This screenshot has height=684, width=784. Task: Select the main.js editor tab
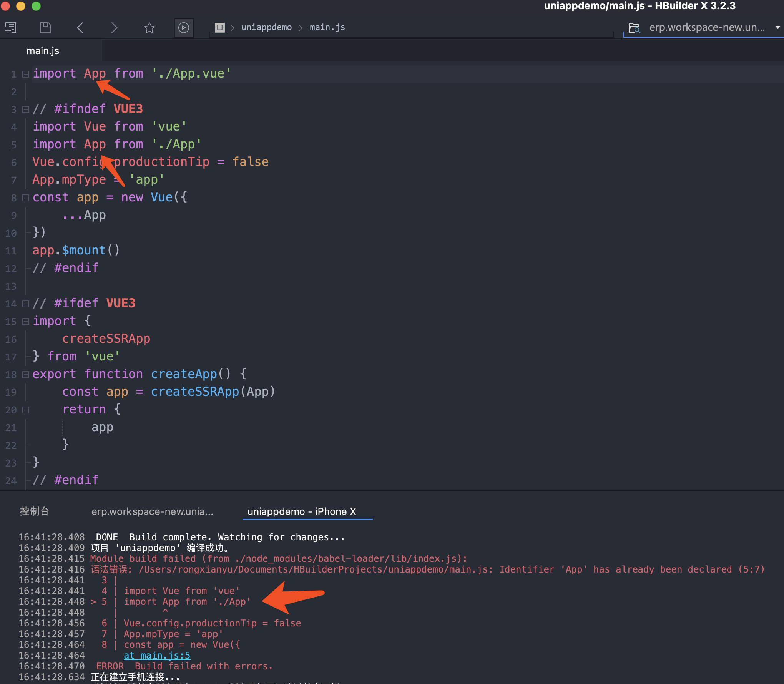click(43, 51)
